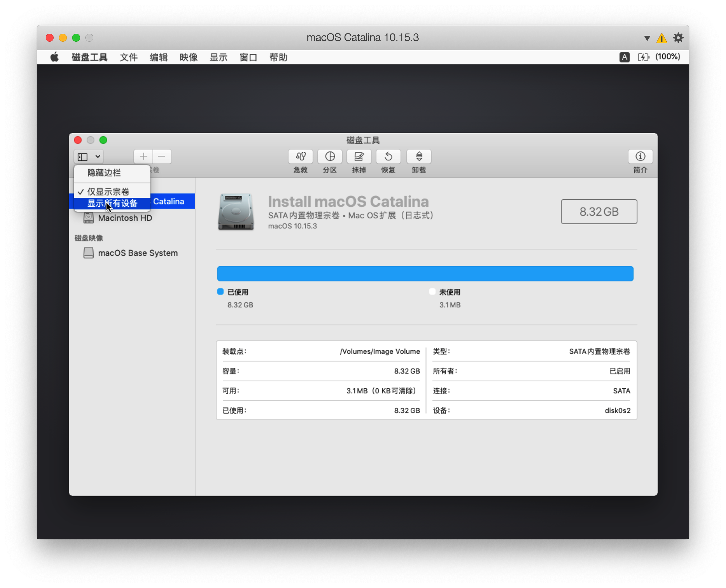Select macOS Base System disk image
The height and width of the screenshot is (588, 726).
[x=138, y=253]
